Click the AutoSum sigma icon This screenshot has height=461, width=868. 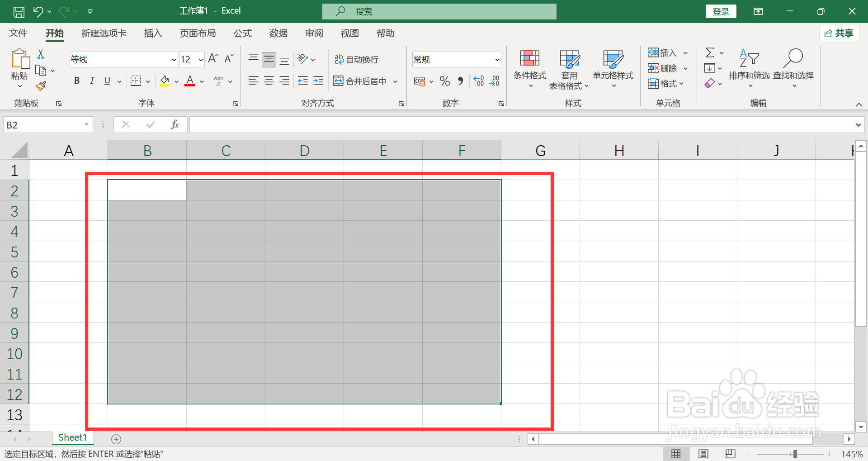(x=710, y=53)
